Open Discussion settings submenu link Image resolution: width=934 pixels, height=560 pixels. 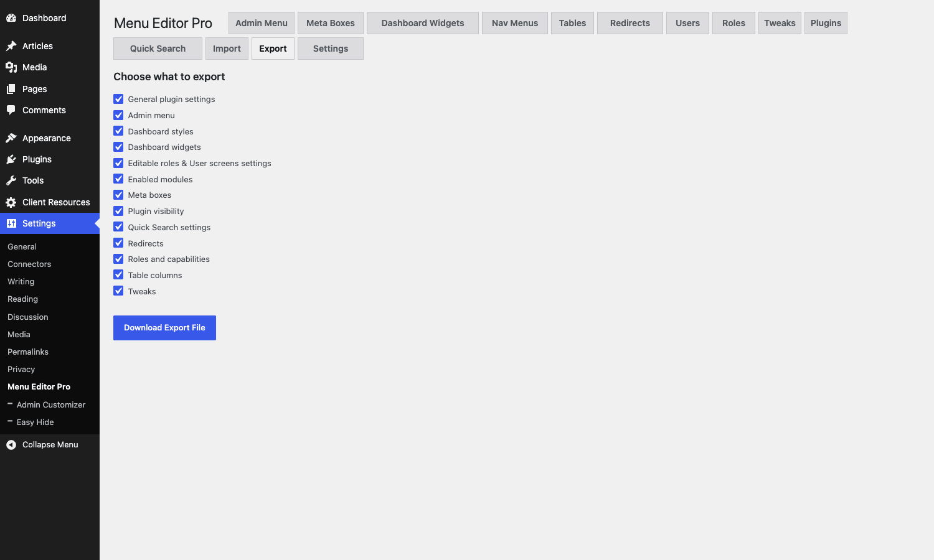coord(28,317)
